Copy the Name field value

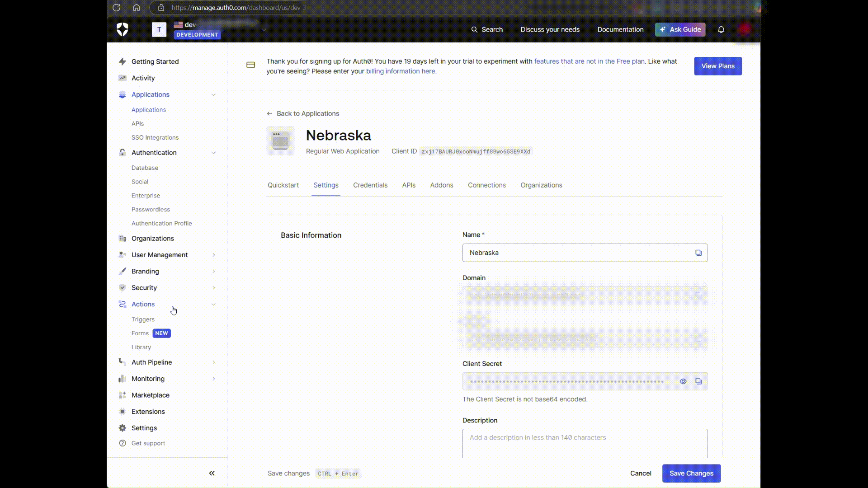[x=698, y=253]
